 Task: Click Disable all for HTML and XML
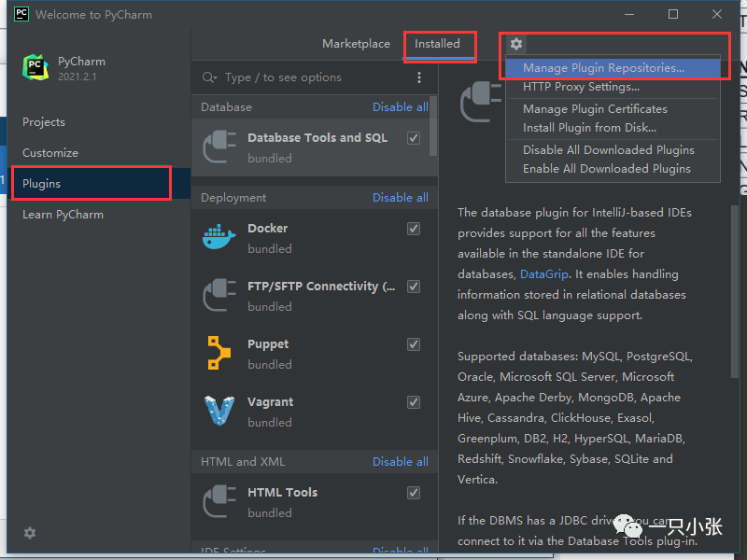(x=401, y=462)
